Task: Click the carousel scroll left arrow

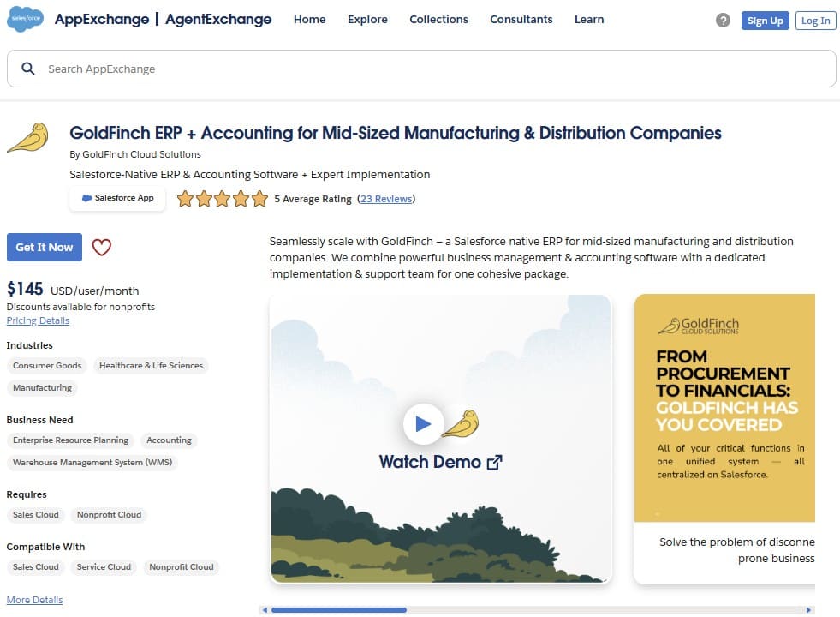Action: click(264, 610)
